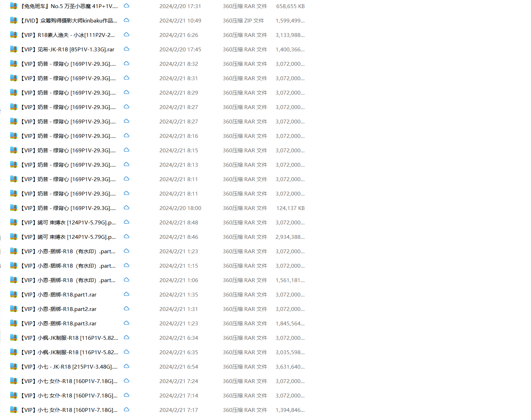Image resolution: width=531 pixels, height=420 pixels.
Task: Click the cloud sync icon on the JVID ZIP row
Action: coord(127,20)
